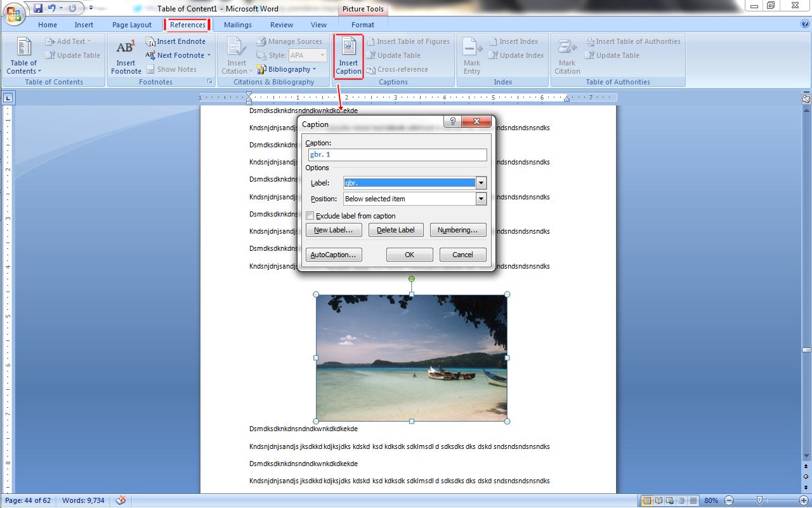The height and width of the screenshot is (508, 812).
Task: Select the Mark Entry index tool
Action: click(471, 56)
